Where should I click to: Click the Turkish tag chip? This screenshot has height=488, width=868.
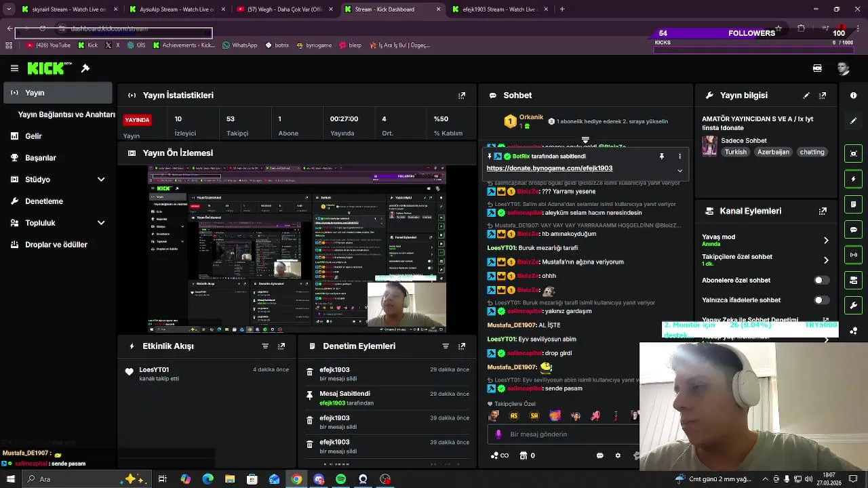(x=735, y=152)
